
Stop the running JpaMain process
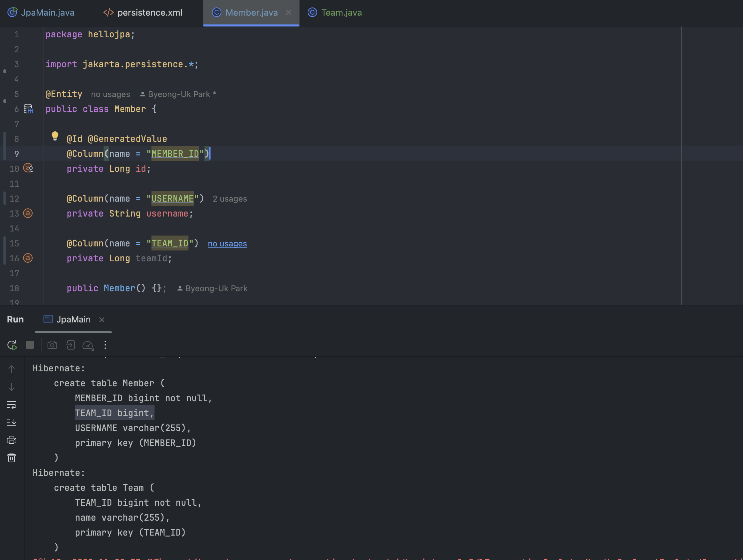point(30,345)
